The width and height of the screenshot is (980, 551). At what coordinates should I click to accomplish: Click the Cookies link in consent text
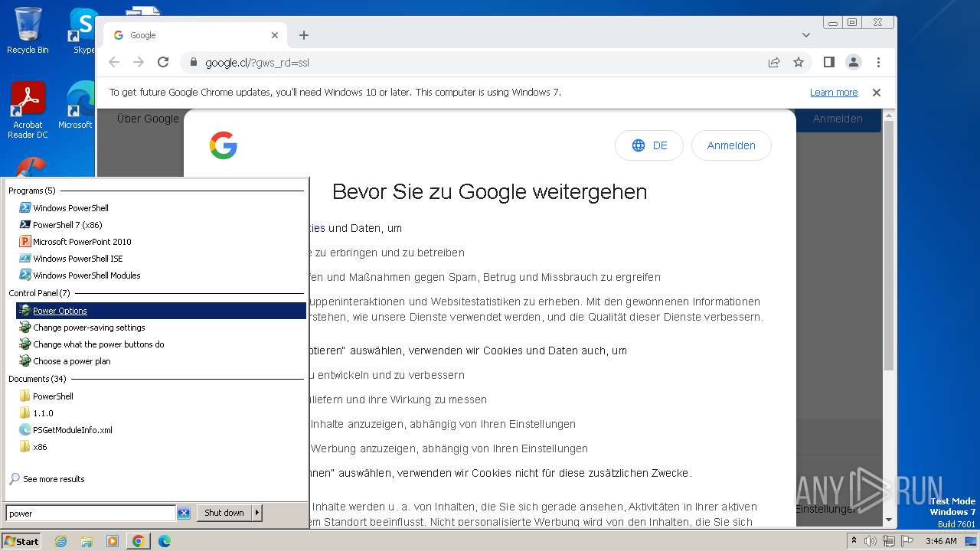[316, 228]
